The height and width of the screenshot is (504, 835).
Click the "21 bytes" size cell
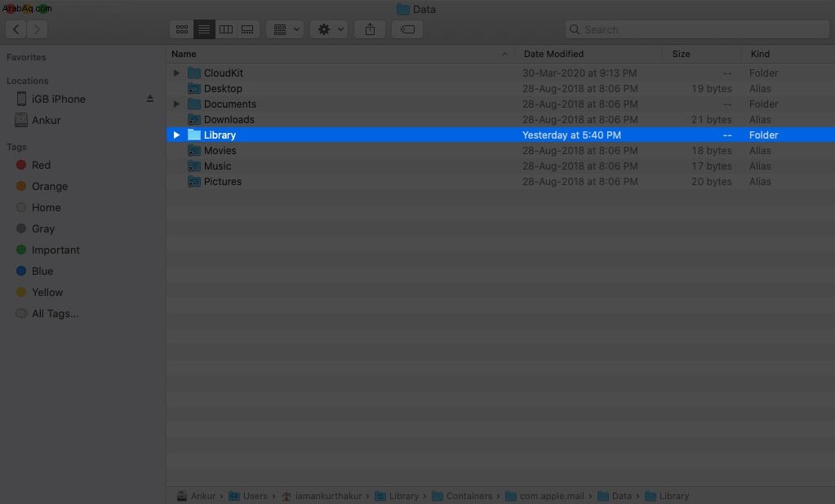(712, 119)
